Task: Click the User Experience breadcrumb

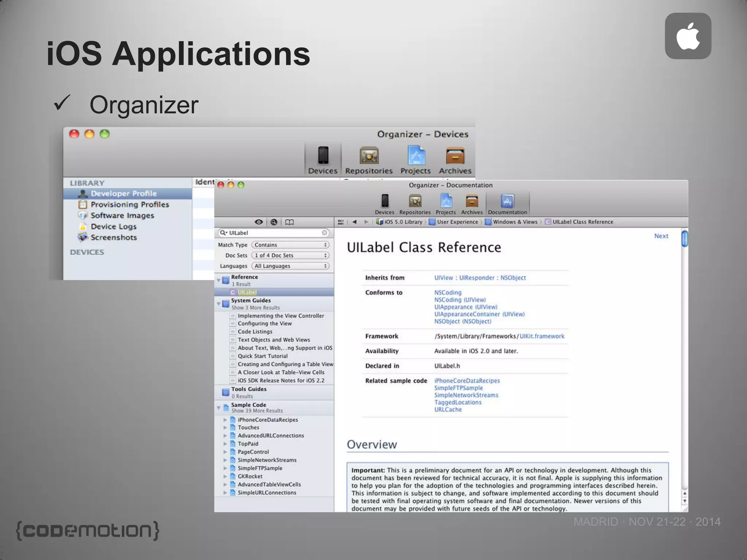Action: pos(453,222)
